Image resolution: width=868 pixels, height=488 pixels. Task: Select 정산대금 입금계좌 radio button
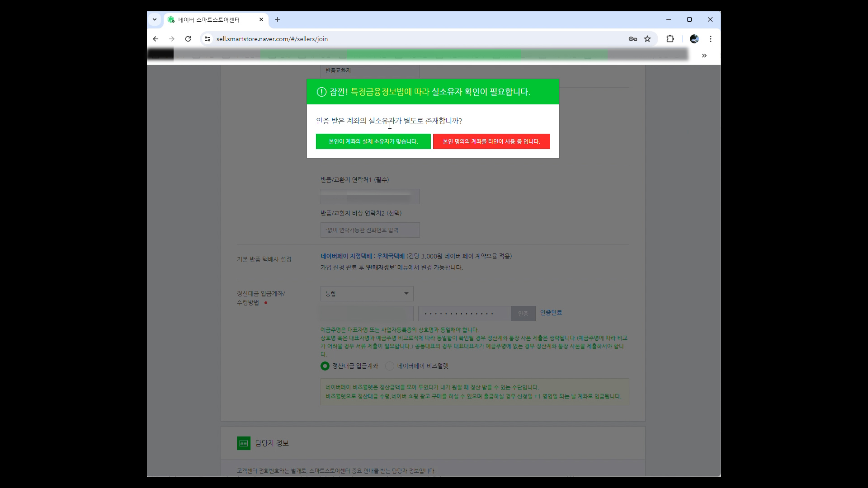[325, 366]
